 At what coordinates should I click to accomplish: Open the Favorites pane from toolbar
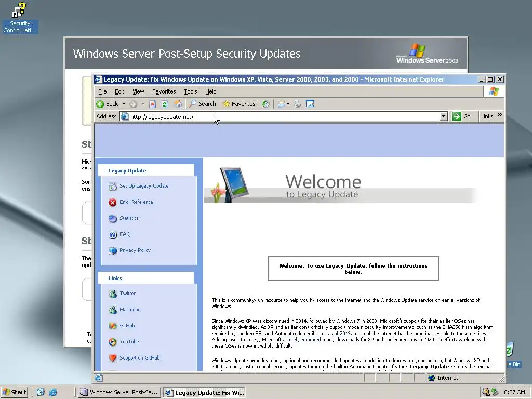239,104
